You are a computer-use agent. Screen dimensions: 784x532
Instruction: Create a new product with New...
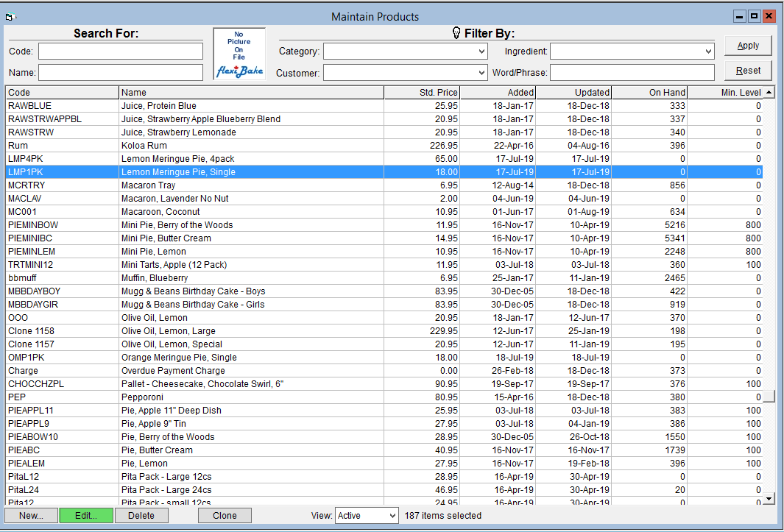[x=31, y=516]
